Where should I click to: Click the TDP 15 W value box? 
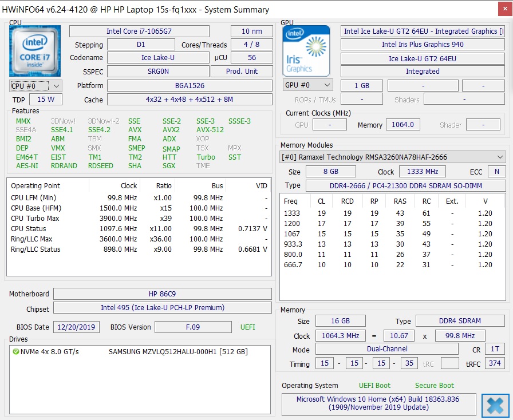pos(46,100)
